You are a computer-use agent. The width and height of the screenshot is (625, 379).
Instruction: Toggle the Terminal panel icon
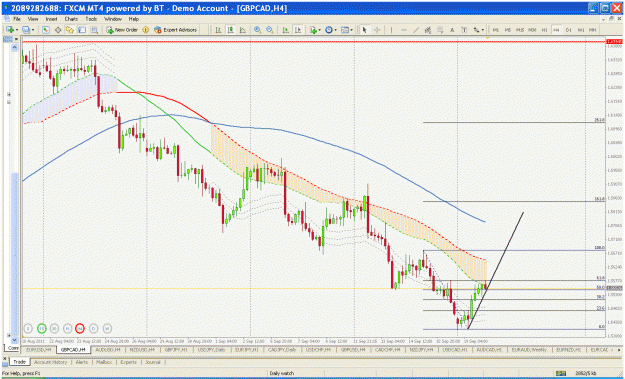82,30
